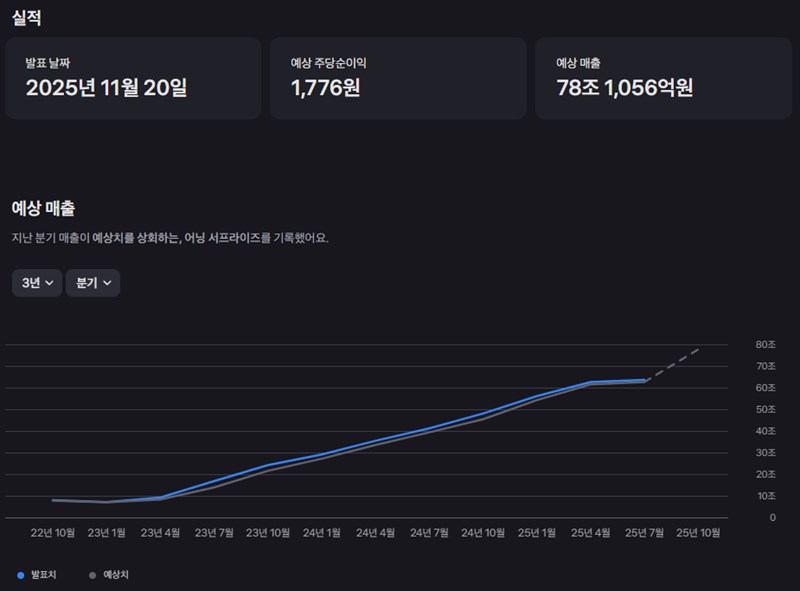Toggle the 예상치 series legend label
The width and height of the screenshot is (800, 591).
pos(116,575)
